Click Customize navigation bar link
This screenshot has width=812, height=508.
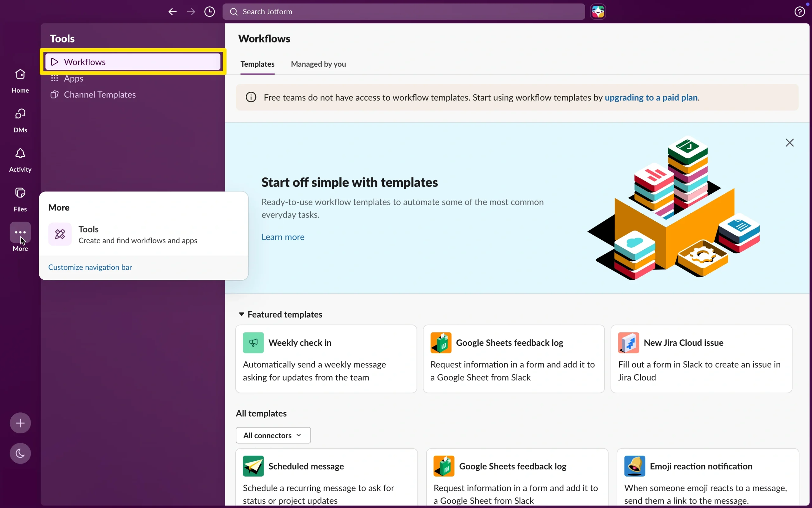[90, 267]
